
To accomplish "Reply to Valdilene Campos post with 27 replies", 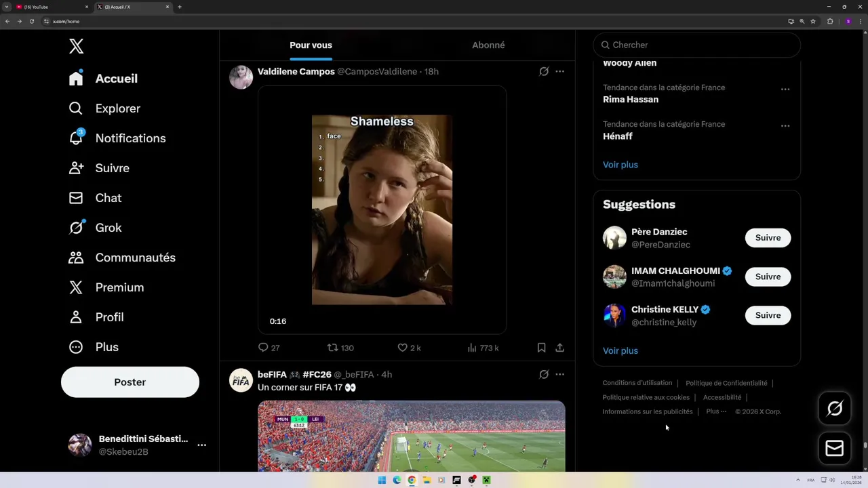I will [269, 348].
